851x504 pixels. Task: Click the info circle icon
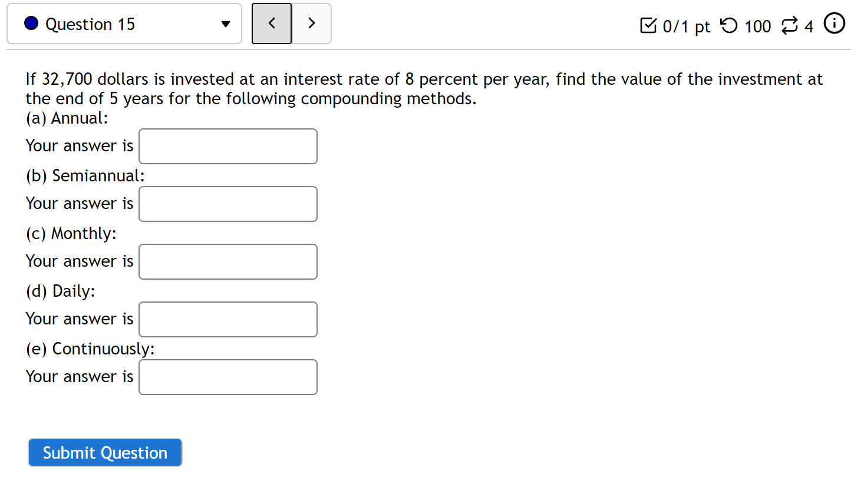pos(834,24)
